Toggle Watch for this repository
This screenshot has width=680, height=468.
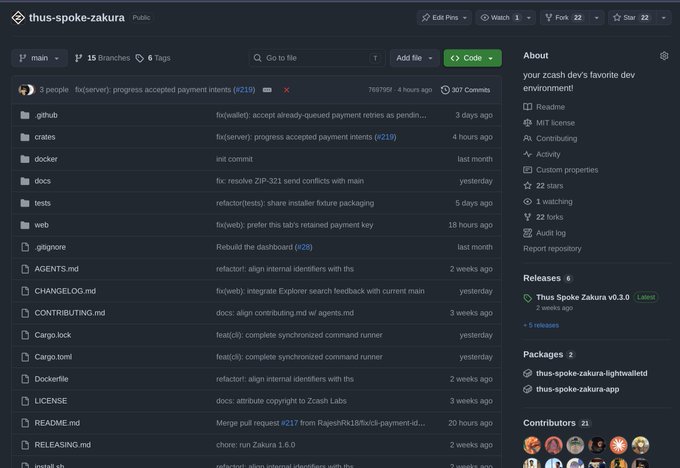(x=499, y=18)
